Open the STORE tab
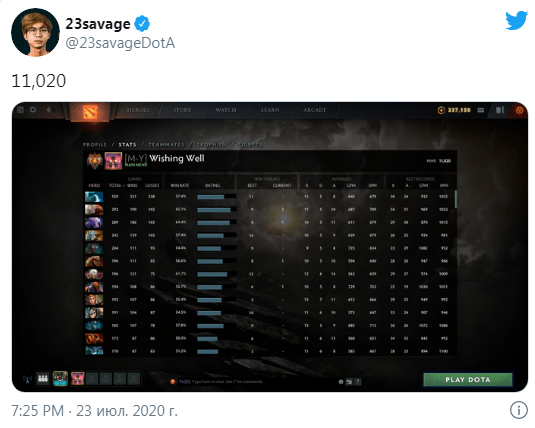Viewport: 535px width, 428px height. click(182, 110)
